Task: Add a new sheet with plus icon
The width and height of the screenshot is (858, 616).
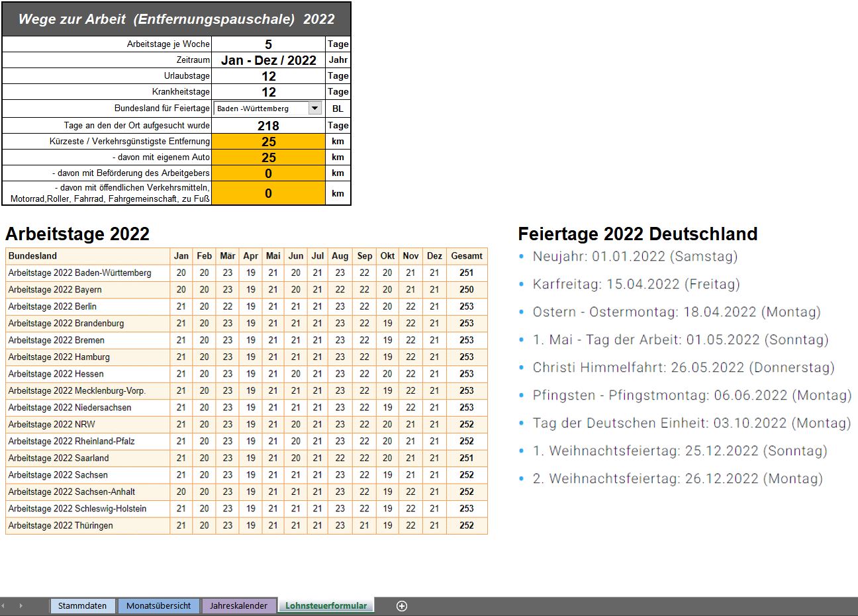Action: pos(402,605)
